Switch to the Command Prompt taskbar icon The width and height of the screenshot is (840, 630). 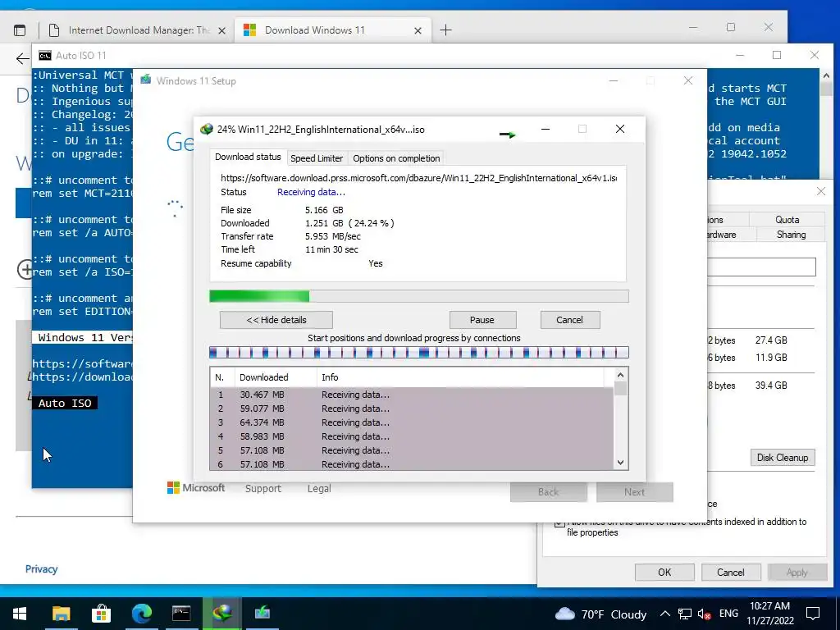[181, 614]
